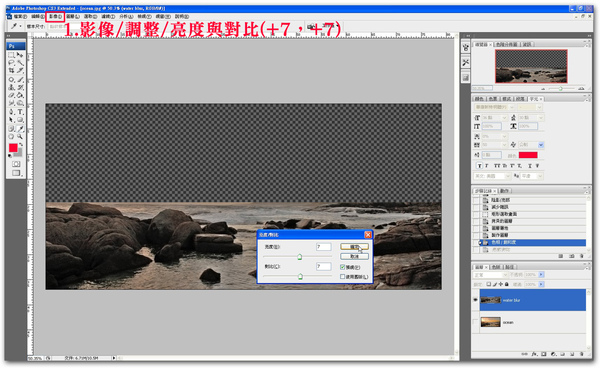Viewport: 600px width, 368px height.
Task: Toggle Quick Mask mode icon
Action: 16,164
